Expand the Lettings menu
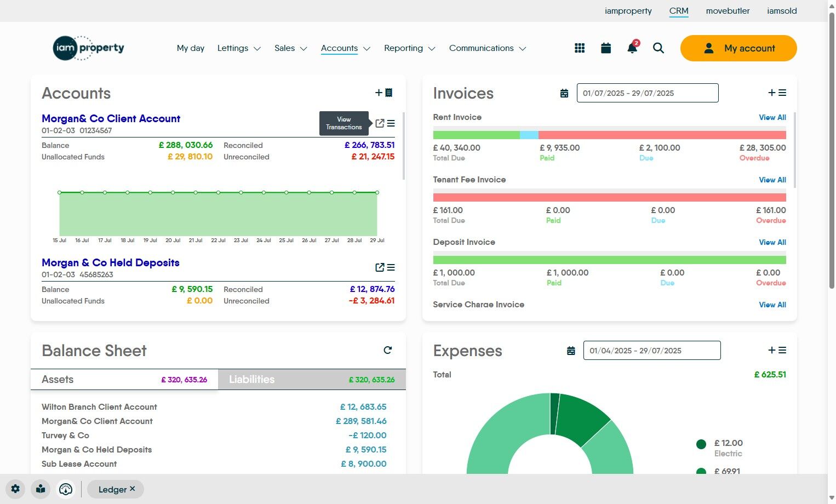 239,48
